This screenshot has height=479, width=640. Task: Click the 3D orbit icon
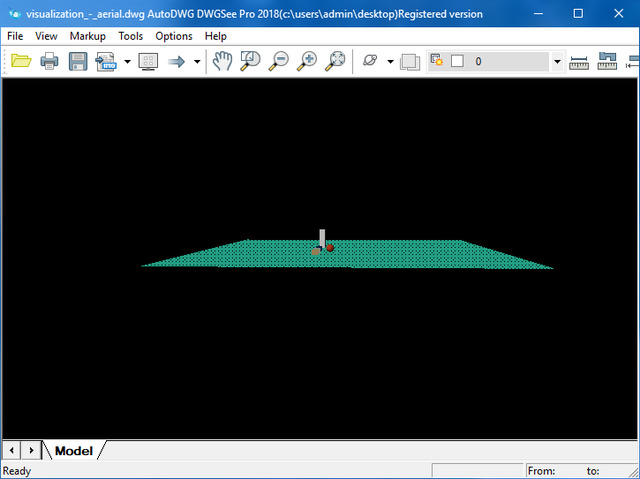coord(370,61)
